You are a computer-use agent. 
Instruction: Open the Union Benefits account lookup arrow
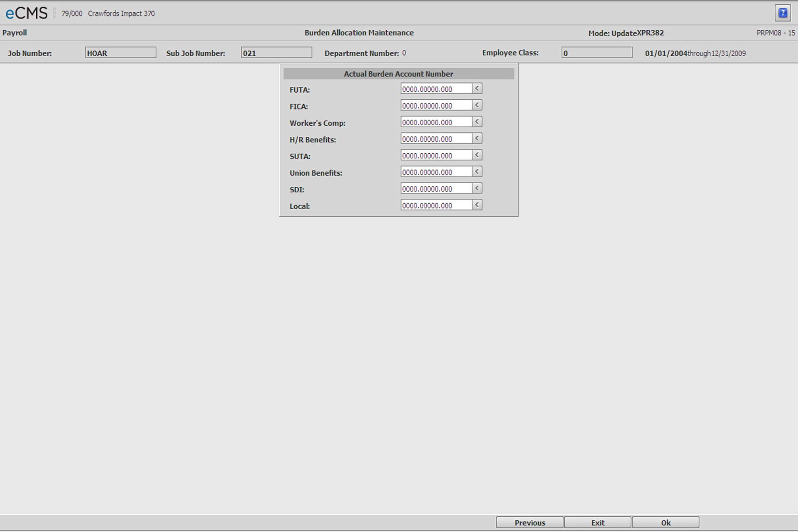click(477, 171)
